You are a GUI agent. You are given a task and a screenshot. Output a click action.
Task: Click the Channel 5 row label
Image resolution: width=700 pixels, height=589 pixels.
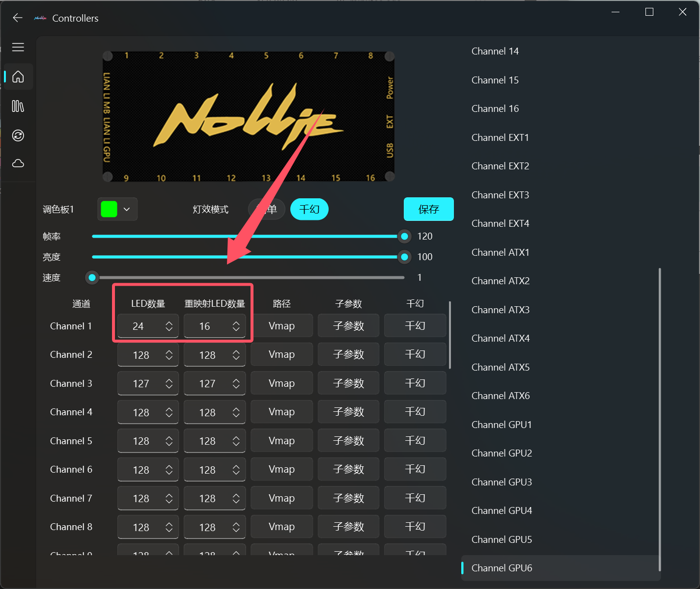point(71,441)
